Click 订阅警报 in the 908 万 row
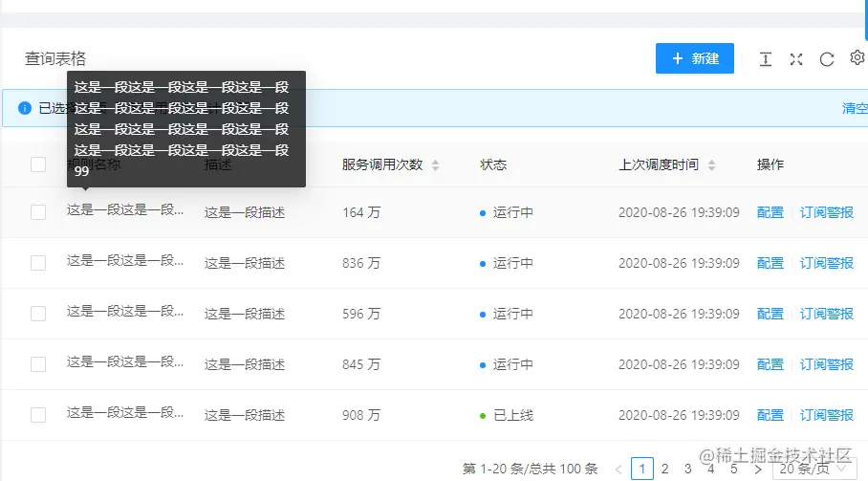This screenshot has width=868, height=481. point(827,415)
